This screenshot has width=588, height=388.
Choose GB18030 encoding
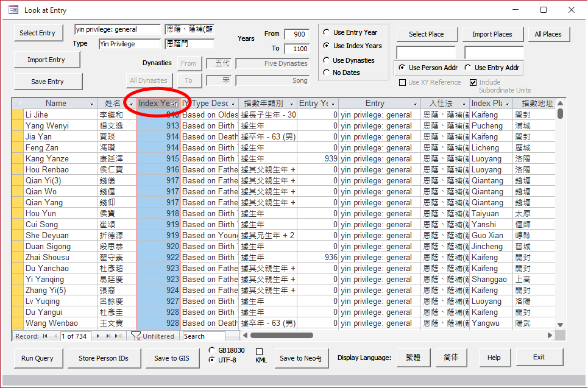(x=211, y=350)
